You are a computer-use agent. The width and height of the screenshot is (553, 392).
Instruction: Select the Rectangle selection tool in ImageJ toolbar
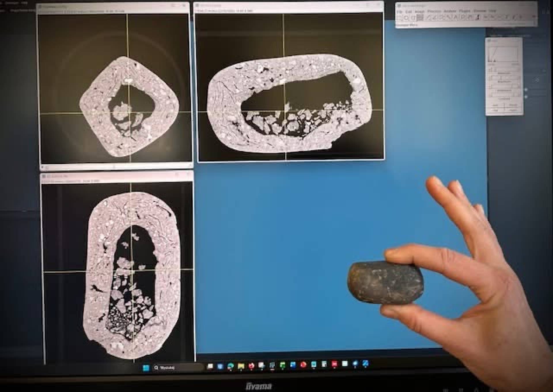tap(399, 17)
